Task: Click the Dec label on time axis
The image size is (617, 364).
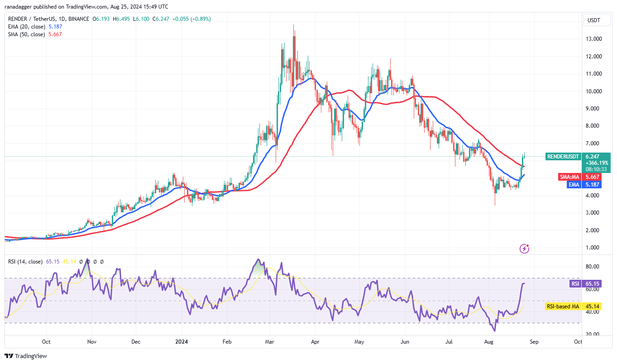Action: point(137,342)
